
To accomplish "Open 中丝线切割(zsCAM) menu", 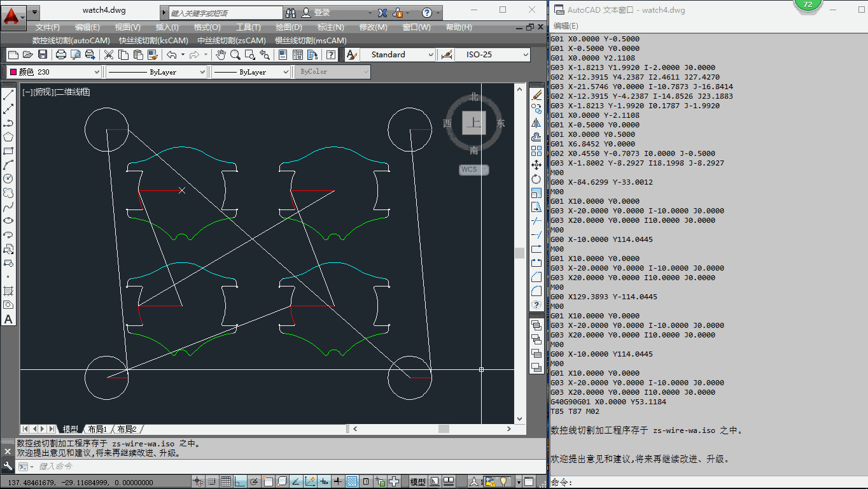I will [x=232, y=40].
